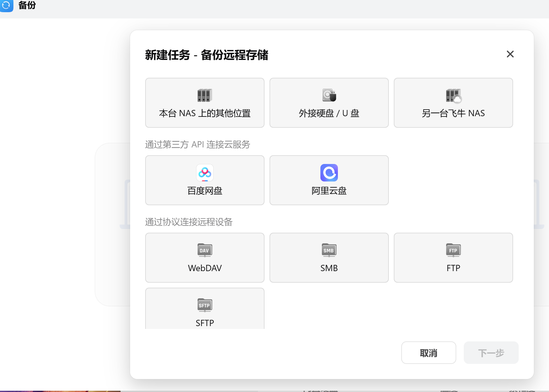The height and width of the screenshot is (392, 549).
Task: Select the DAV folder icon
Action: pyautogui.click(x=205, y=250)
